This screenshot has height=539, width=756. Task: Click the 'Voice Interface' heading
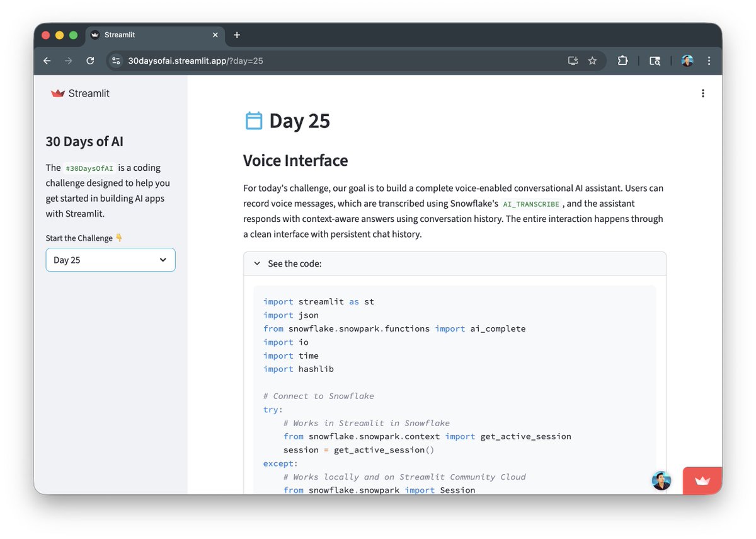(295, 160)
